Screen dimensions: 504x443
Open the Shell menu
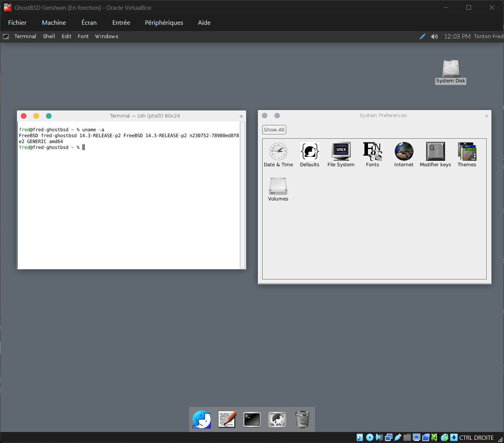49,37
